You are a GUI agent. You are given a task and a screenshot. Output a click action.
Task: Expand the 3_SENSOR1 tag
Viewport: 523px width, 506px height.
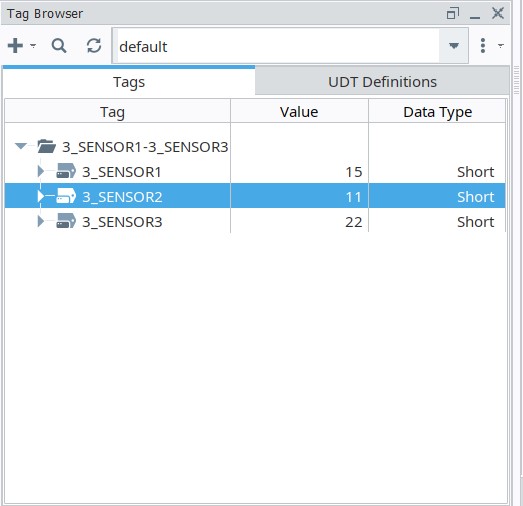click(41, 171)
